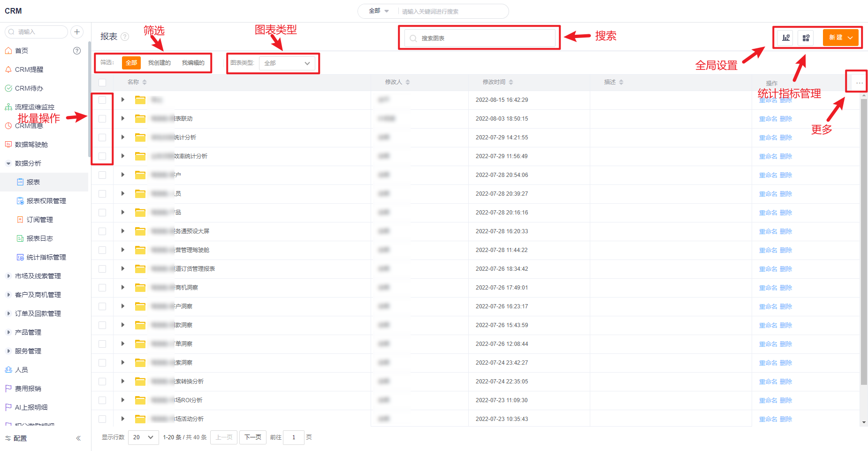Open CRM待办 in sidebar

pyautogui.click(x=29, y=88)
